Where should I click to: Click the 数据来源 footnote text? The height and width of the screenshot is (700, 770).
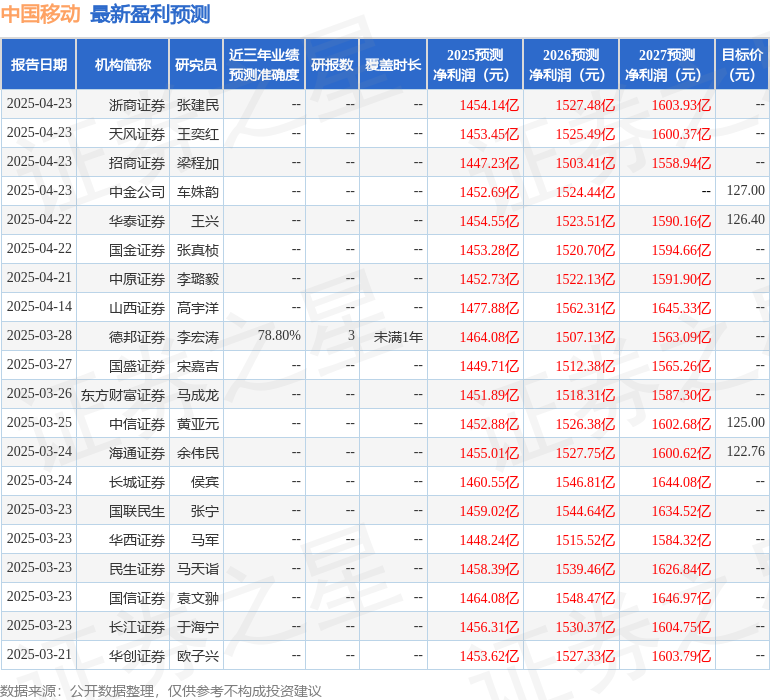(x=161, y=691)
